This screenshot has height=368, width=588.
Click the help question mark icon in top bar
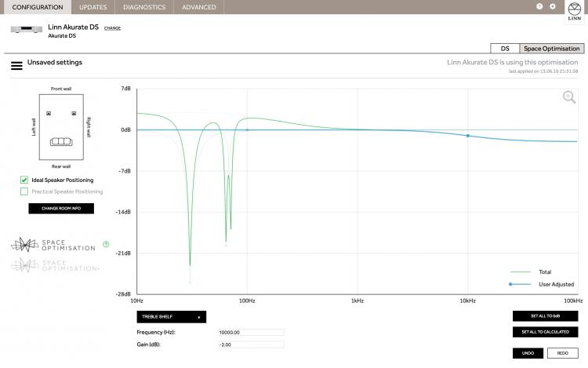coord(539,6)
